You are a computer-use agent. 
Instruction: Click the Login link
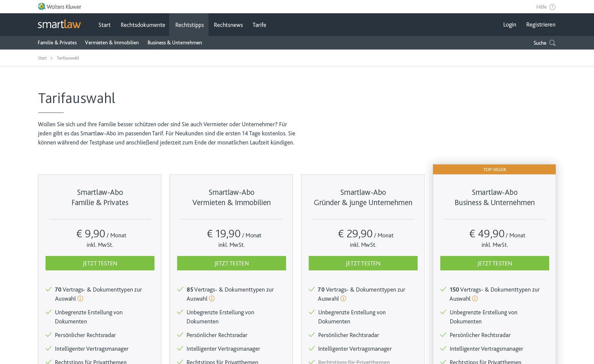(509, 25)
